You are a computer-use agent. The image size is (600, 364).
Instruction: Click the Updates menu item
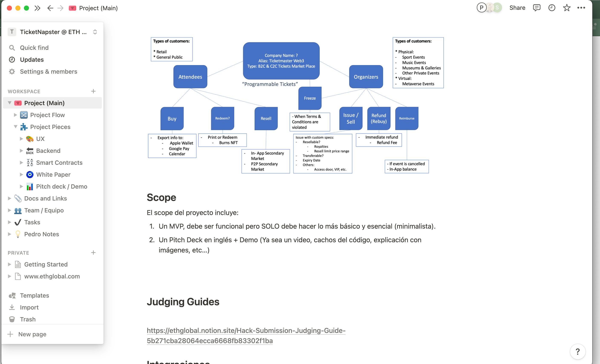(x=32, y=60)
